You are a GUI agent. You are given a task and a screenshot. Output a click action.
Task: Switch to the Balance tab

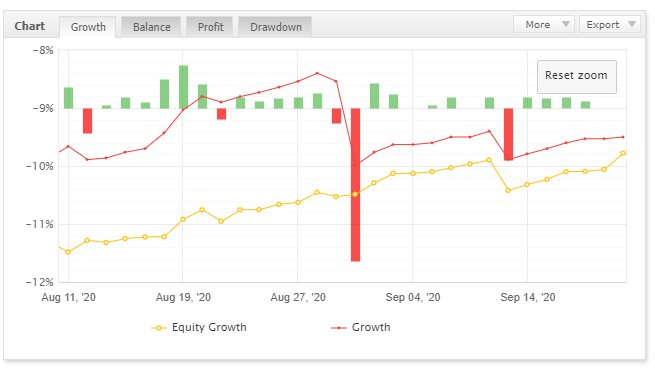pyautogui.click(x=151, y=27)
